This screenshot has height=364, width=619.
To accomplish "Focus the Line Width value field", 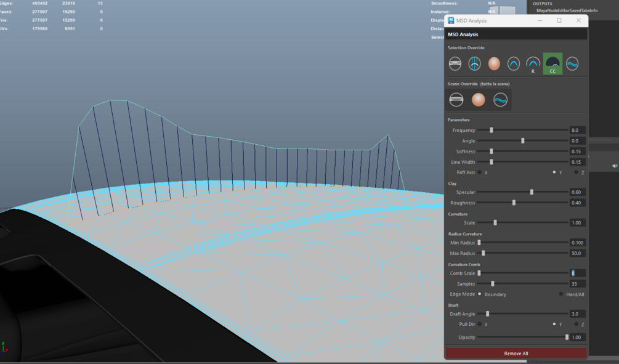I will (578, 162).
